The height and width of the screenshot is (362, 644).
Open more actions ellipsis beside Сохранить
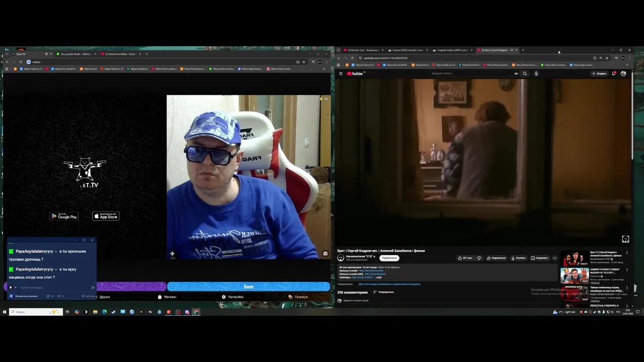point(555,258)
